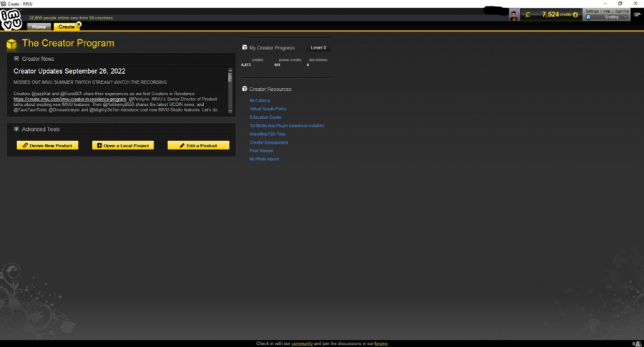The image size is (644, 347).
Task: Click the Creator News scrollbar up arrow
Action: point(230,71)
